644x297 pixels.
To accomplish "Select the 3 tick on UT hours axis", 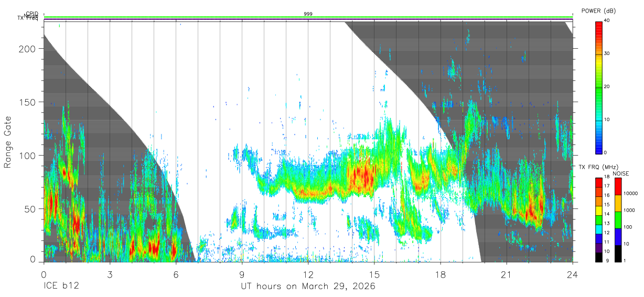I will (110, 274).
